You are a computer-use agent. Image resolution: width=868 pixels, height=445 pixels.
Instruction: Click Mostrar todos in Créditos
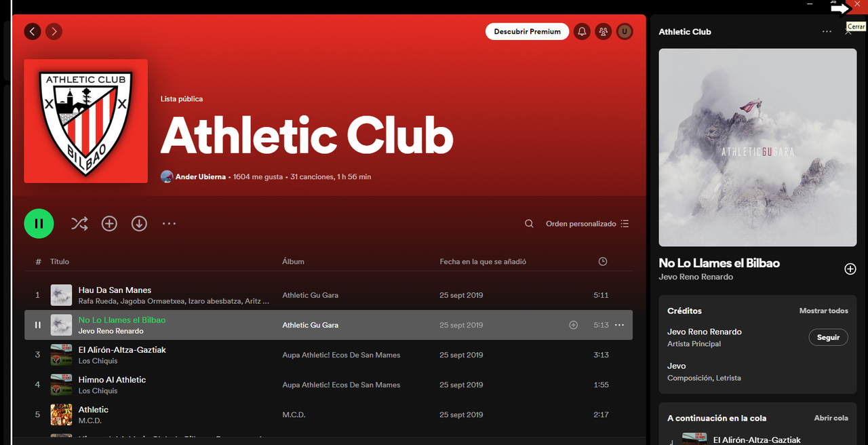[823, 311]
